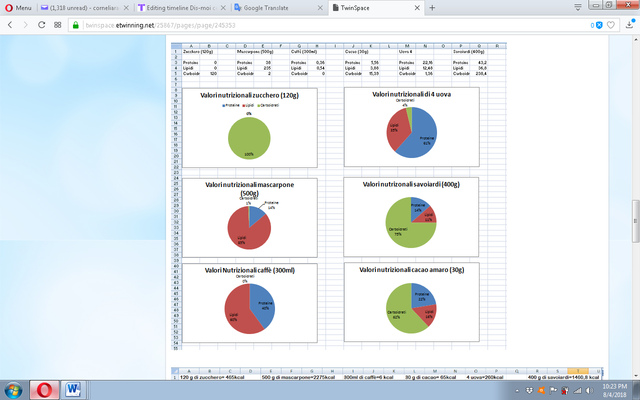640x400 pixels.
Task: Click 'Zucchero (120g)' header cell
Action: pos(198,52)
